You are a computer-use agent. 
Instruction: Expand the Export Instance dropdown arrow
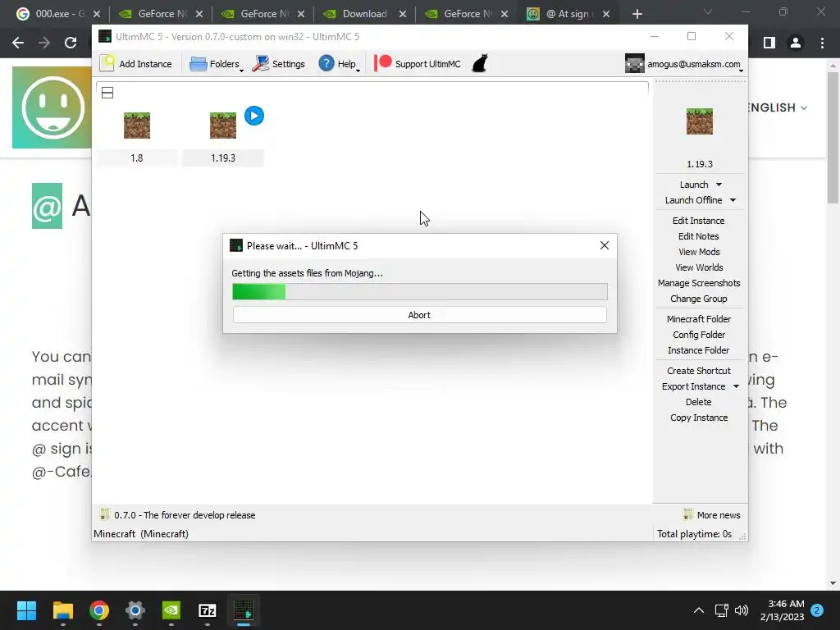coord(736,386)
